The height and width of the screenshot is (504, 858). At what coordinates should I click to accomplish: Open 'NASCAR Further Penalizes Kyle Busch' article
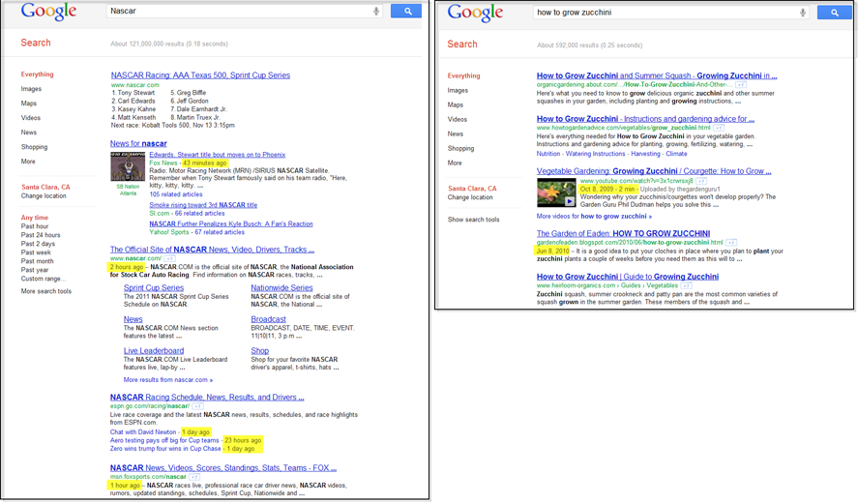[231, 223]
